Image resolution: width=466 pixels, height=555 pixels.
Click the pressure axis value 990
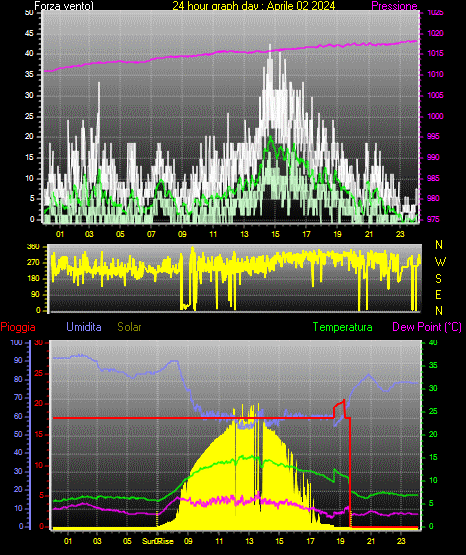point(433,157)
